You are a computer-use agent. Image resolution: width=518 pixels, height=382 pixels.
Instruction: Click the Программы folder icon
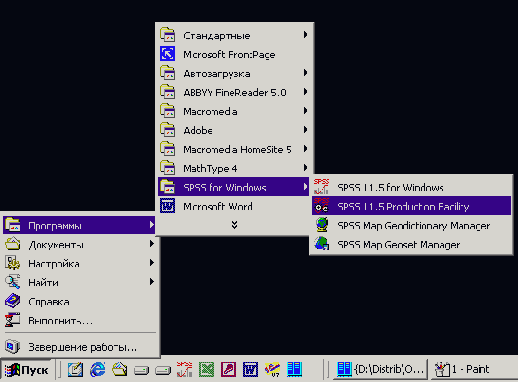pyautogui.click(x=13, y=225)
